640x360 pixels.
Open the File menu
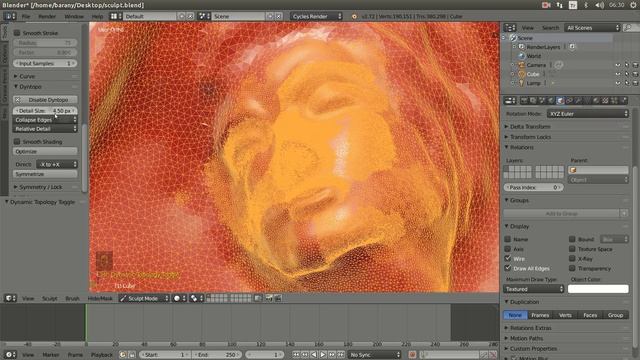[x=26, y=16]
